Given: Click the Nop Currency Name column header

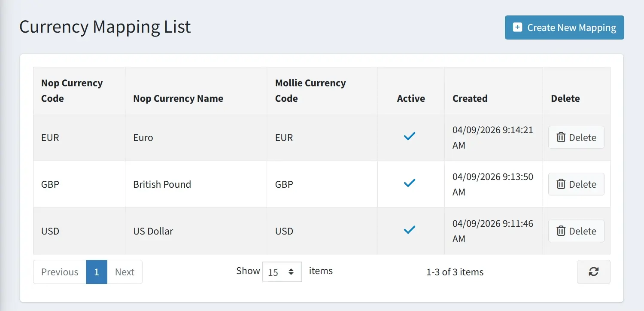Looking at the screenshot, I should point(196,91).
